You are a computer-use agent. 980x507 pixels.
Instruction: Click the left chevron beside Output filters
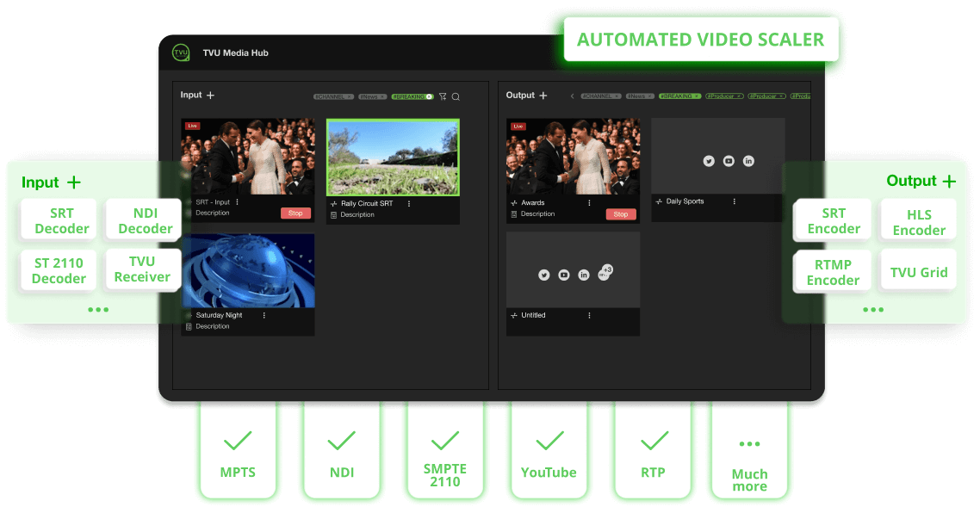(x=572, y=96)
